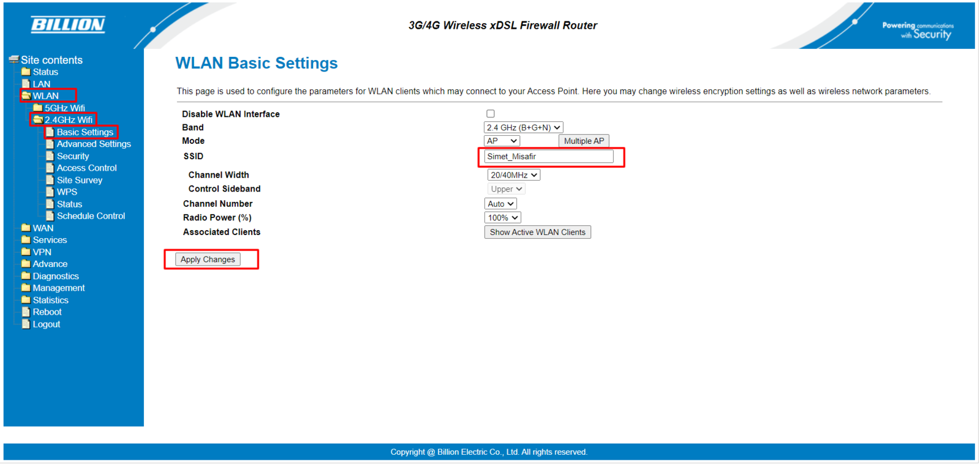Click the Multiple AP button
The width and height of the screenshot is (980, 464).
(x=584, y=141)
